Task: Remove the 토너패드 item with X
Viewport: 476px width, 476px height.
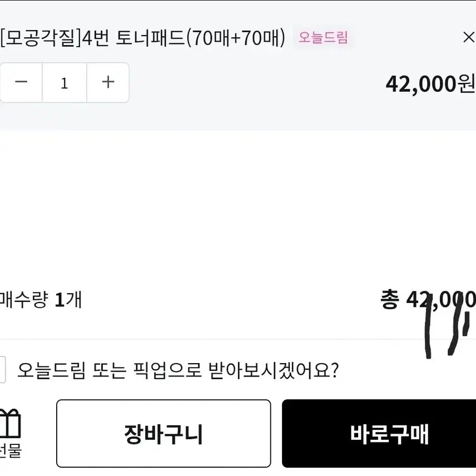Action: 468,37
